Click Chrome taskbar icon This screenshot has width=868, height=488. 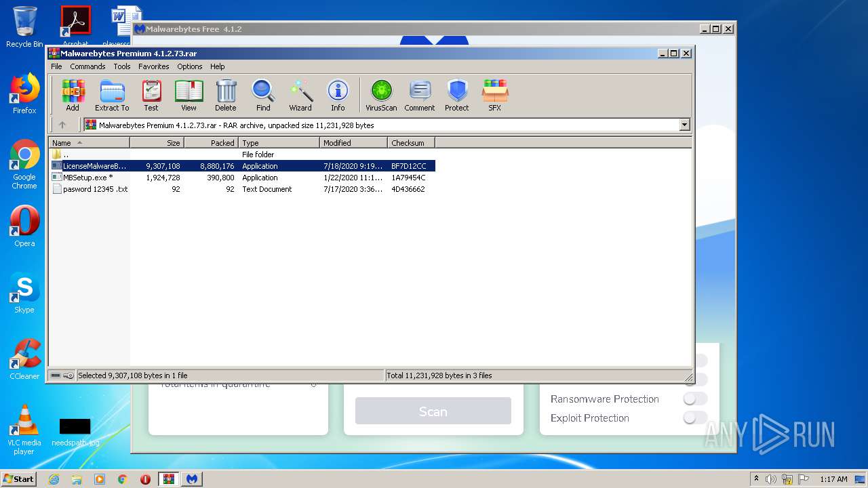(x=122, y=479)
